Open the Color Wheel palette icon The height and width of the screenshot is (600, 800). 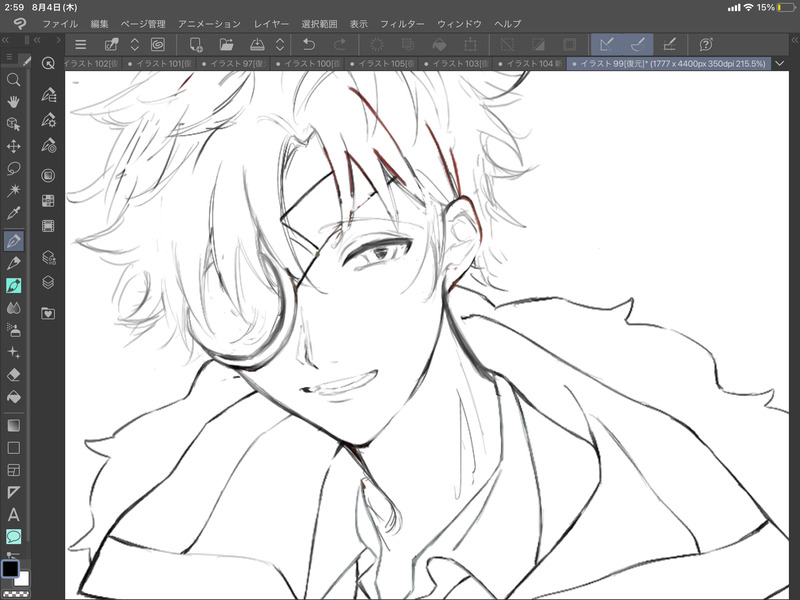point(48,176)
